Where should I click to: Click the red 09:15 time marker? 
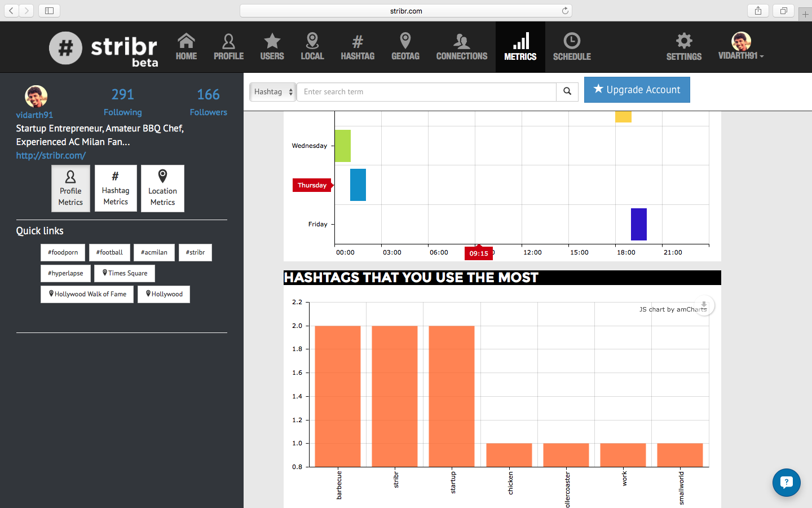(478, 253)
